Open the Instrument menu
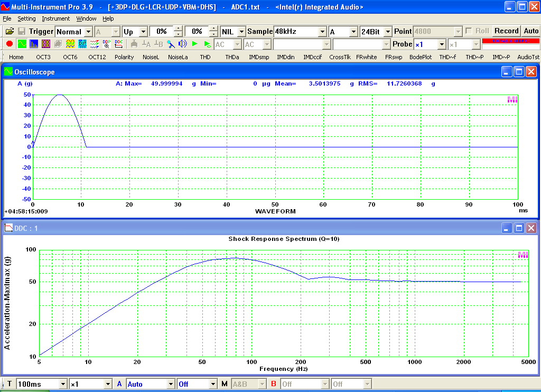 pos(55,18)
